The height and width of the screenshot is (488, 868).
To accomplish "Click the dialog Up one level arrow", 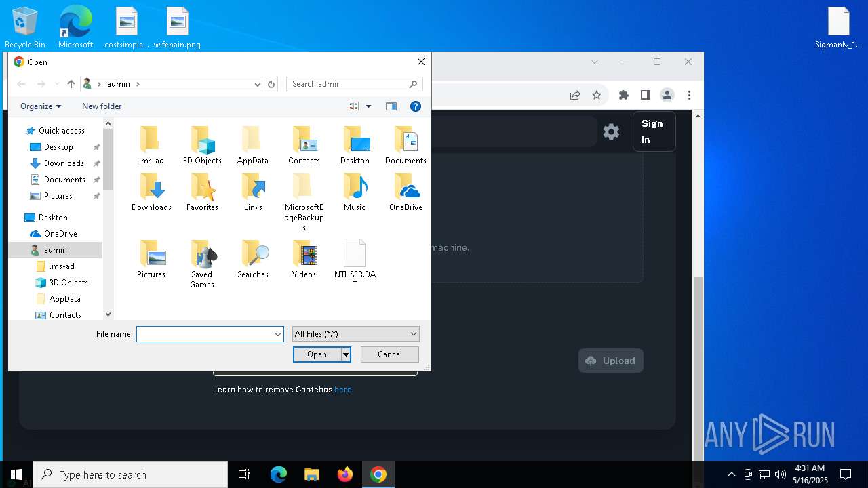I will point(71,84).
